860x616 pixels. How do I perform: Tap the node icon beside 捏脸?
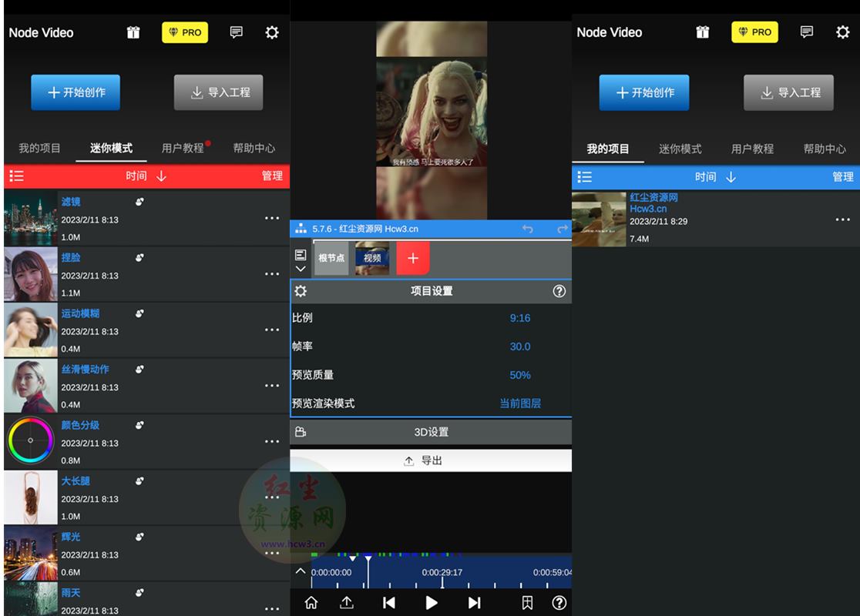tap(139, 258)
